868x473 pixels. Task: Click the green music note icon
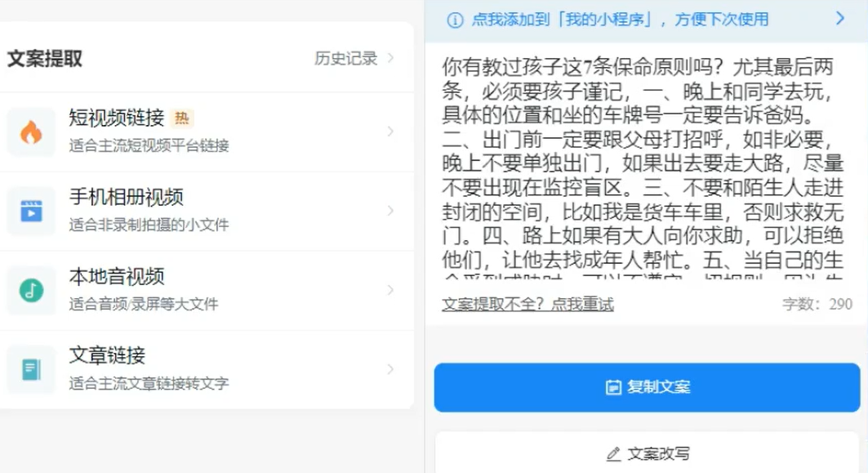[x=31, y=290]
